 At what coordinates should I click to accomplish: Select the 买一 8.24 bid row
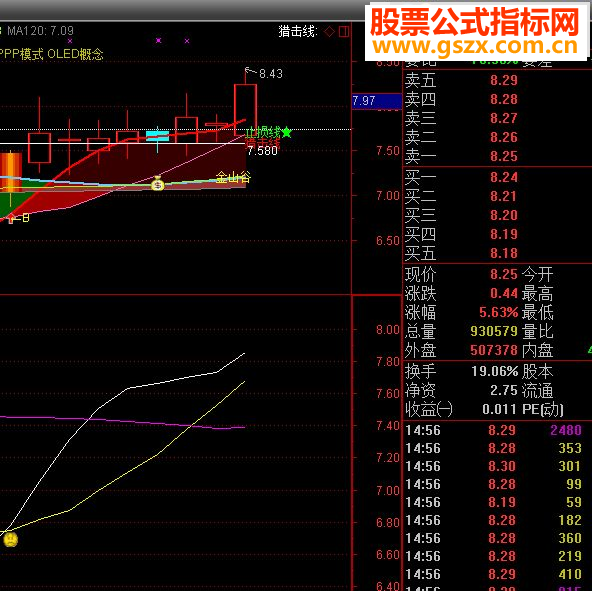coord(498,177)
